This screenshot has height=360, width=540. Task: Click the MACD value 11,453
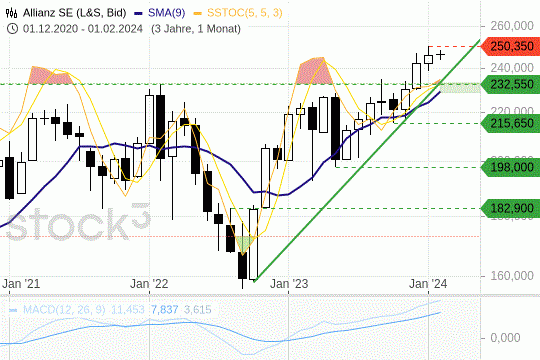[x=127, y=309]
